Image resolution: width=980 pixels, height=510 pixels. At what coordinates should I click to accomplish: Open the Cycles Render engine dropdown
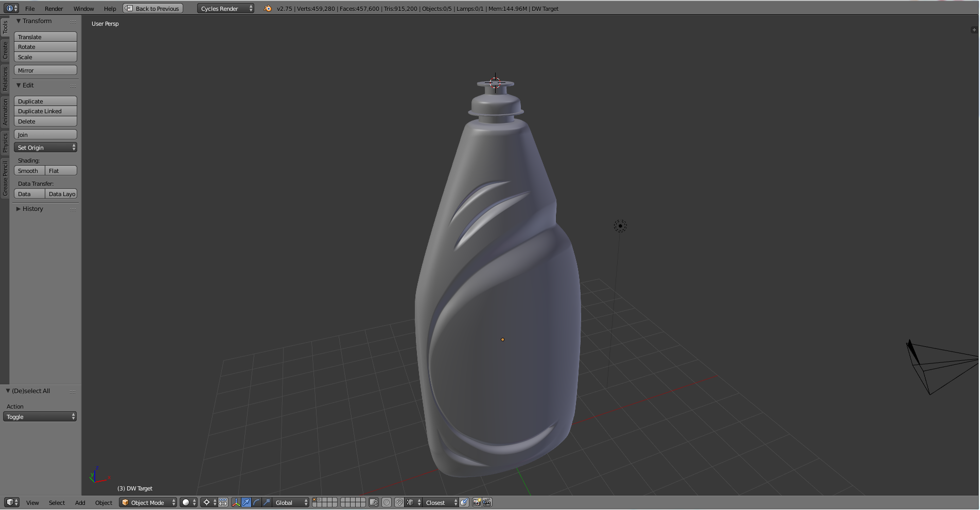coord(225,9)
